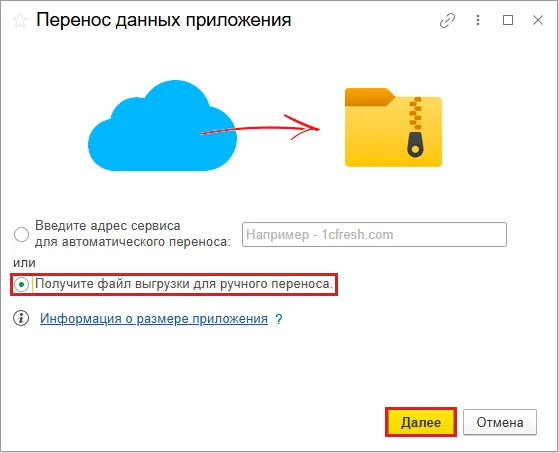559x453 pixels.
Task: Copy link to this dialog using chain icon
Action: [447, 20]
